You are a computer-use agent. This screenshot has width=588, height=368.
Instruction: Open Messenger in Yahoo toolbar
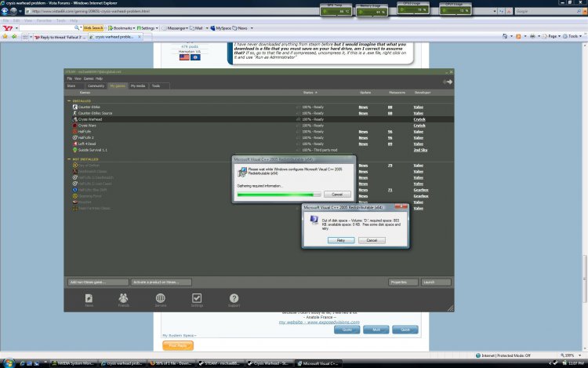(x=174, y=28)
